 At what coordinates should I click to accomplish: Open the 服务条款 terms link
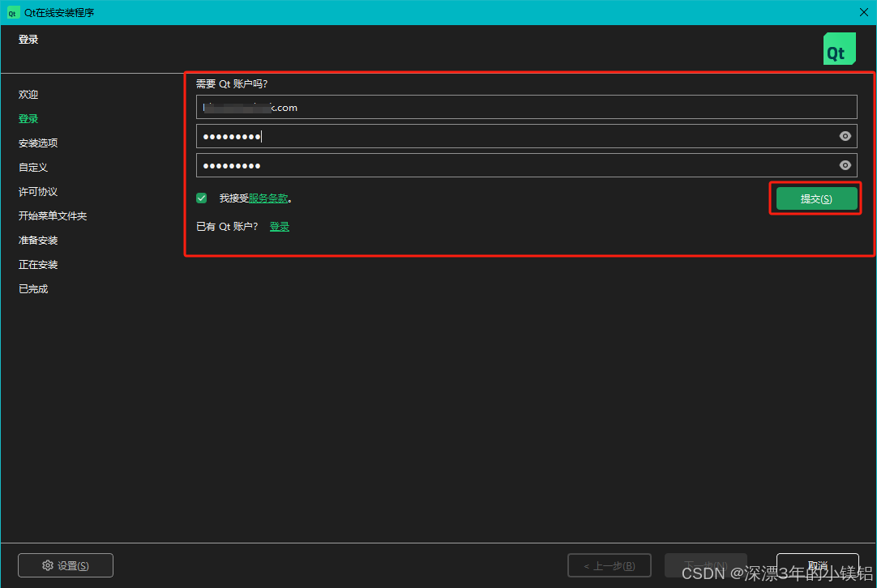point(268,198)
